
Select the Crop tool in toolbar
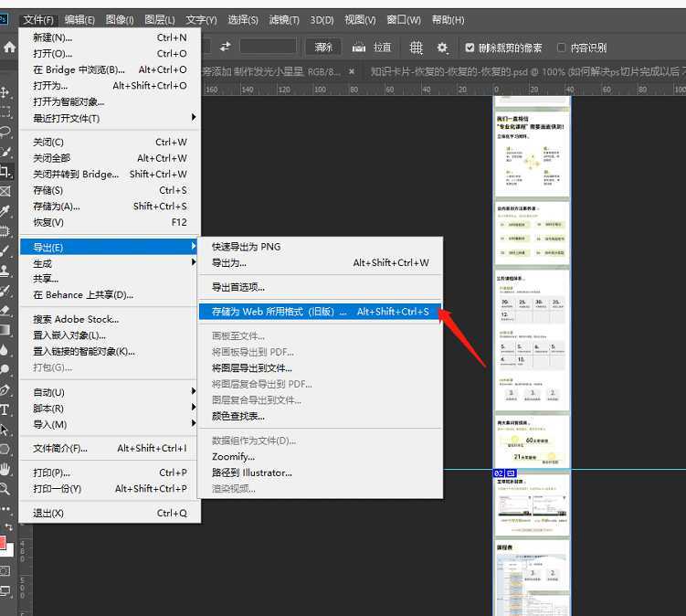click(x=5, y=172)
